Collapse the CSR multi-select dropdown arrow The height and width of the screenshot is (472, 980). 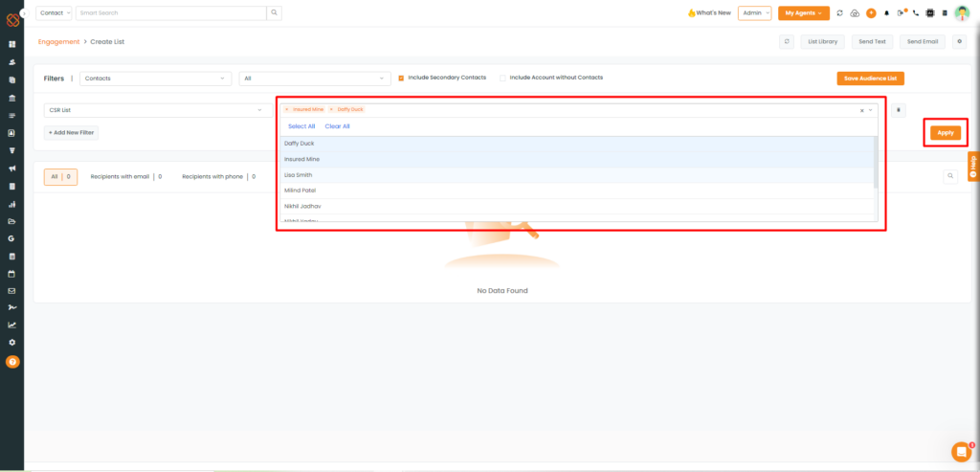point(870,110)
